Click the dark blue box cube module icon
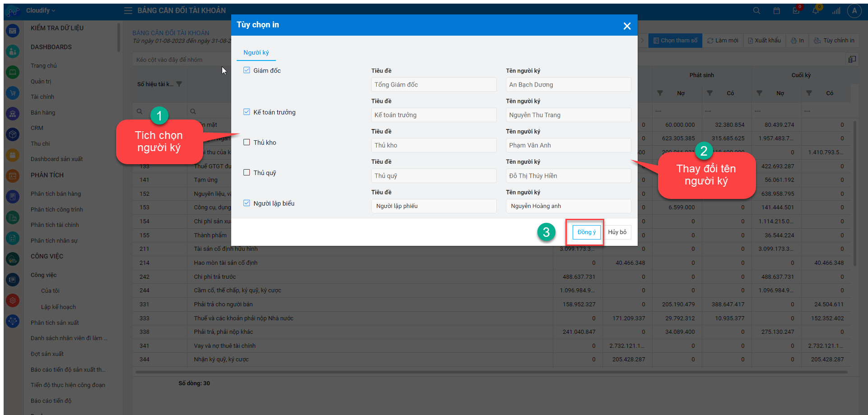 13,134
